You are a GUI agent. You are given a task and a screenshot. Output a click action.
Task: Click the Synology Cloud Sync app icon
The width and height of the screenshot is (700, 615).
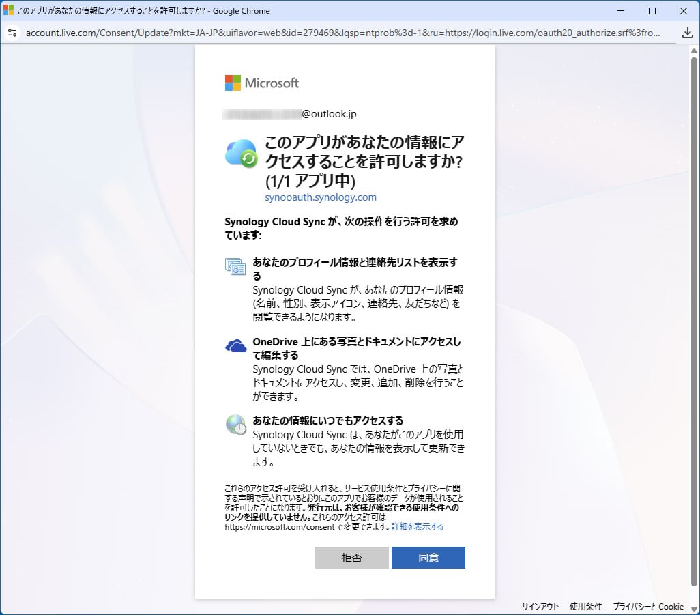click(x=241, y=153)
